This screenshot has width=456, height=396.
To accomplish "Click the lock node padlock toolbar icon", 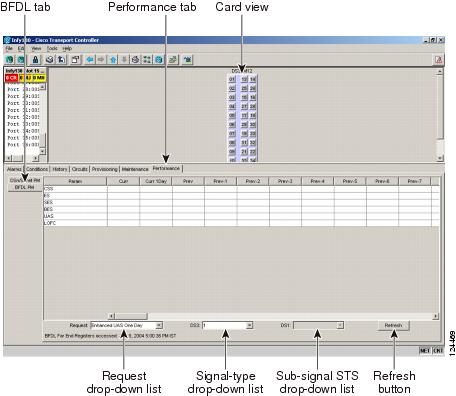I will [x=35, y=60].
